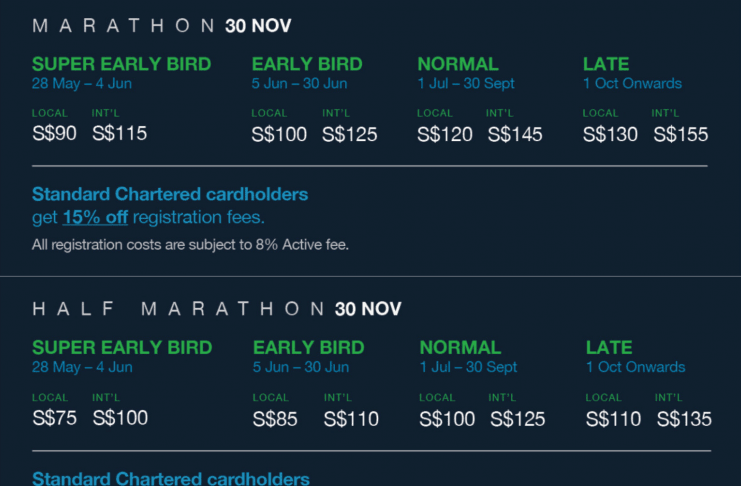Click the Half Marathon 30 NOV heading
The height and width of the screenshot is (486, 741).
pyautogui.click(x=216, y=309)
